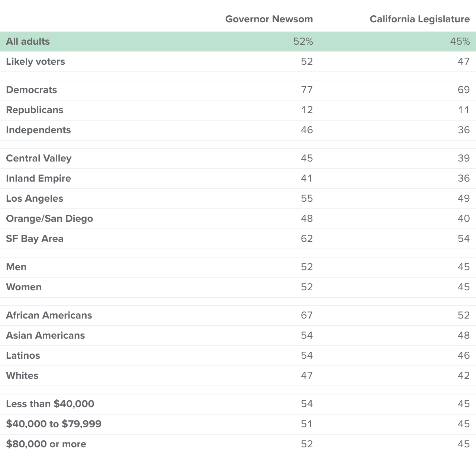Select the $40,000 to $79,999 row label
Screen dimensions: 476x454
click(x=54, y=424)
